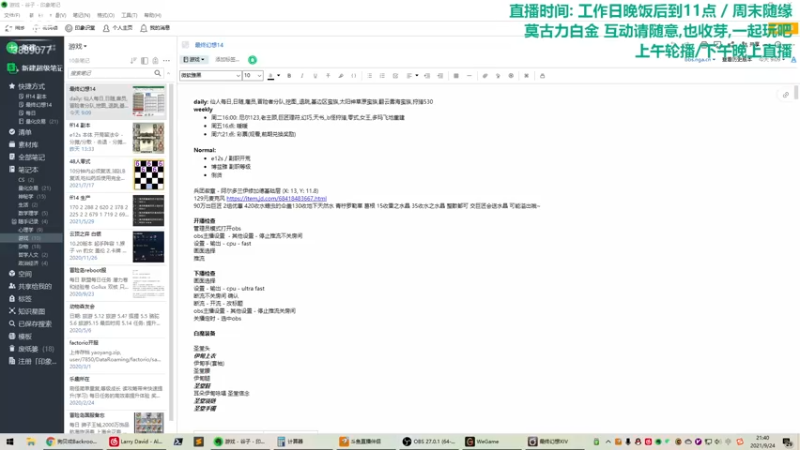
Task: Click the font color swatch
Action: coord(271,76)
